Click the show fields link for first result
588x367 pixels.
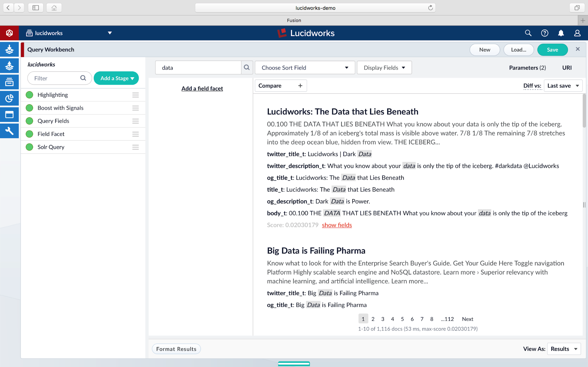pos(337,225)
